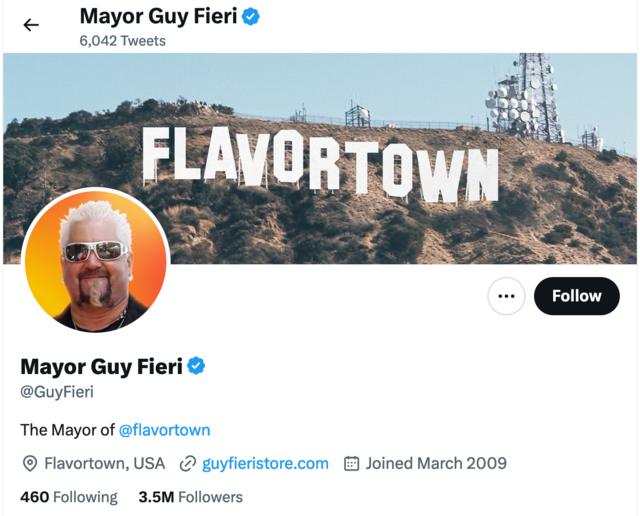Screen dimensions: 640x516
Task: Click the Joined March 2009 text
Action: (x=436, y=463)
